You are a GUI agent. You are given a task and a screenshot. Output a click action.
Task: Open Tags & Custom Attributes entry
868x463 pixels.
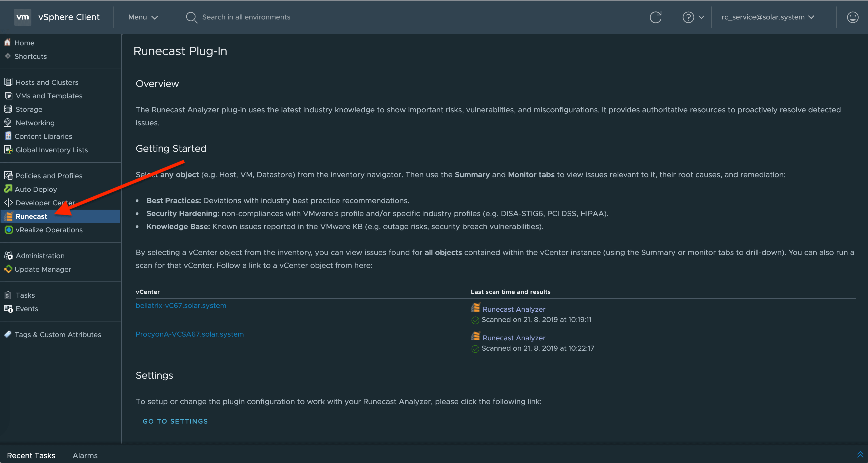(58, 334)
